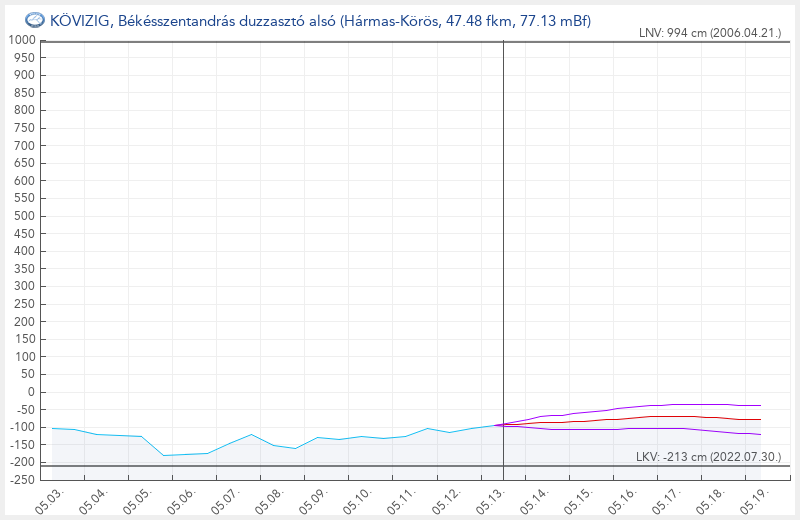Image resolution: width=800 pixels, height=520 pixels.
Task: Click the LKV: -213 cm record label
Action: pos(708,457)
